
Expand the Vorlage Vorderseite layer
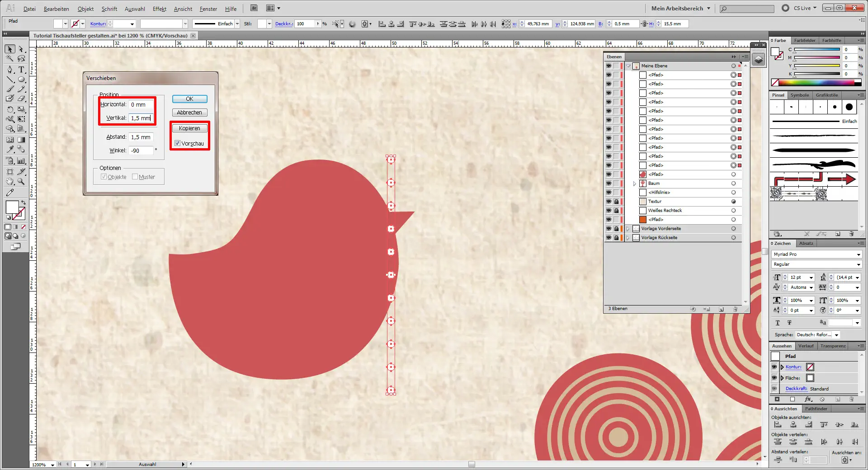pos(628,229)
